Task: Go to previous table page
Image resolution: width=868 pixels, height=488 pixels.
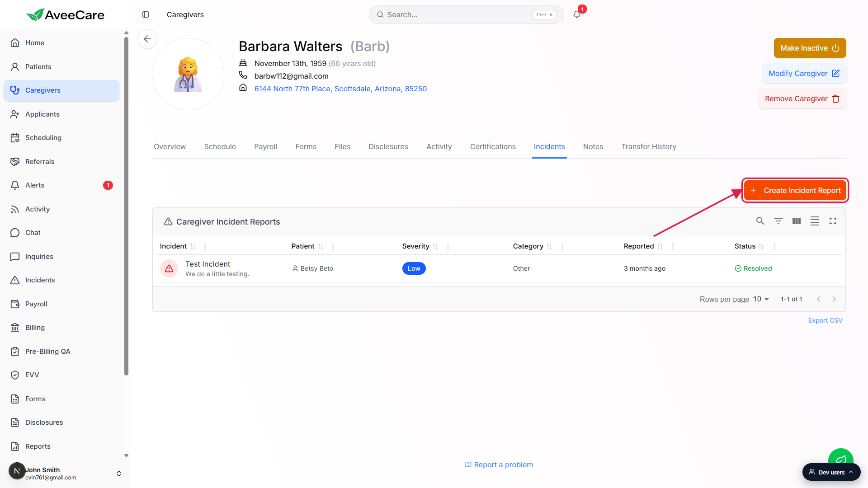Action: click(818, 299)
